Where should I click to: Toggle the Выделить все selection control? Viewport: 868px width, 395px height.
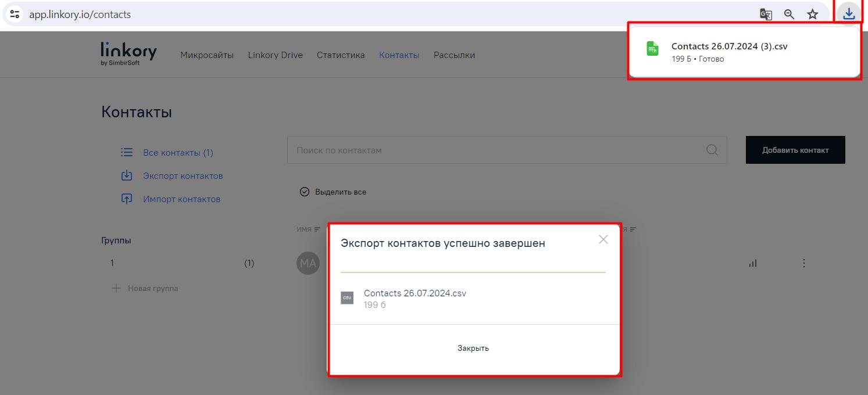pos(305,191)
